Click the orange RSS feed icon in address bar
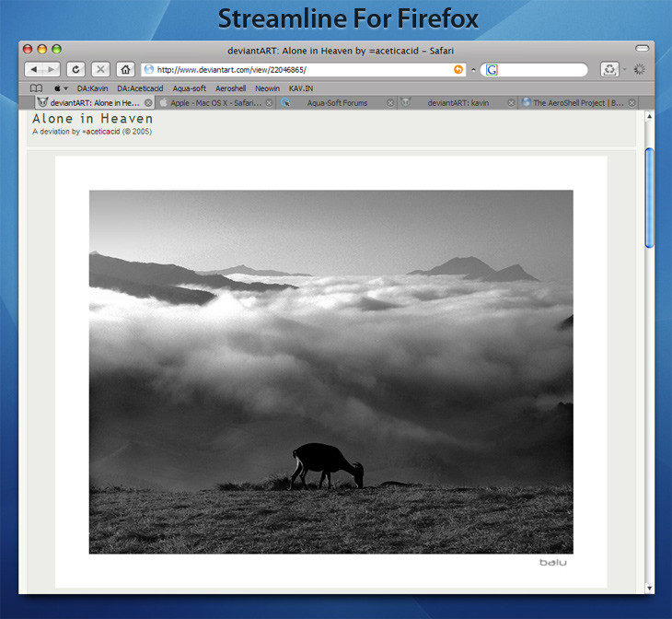 pos(458,69)
